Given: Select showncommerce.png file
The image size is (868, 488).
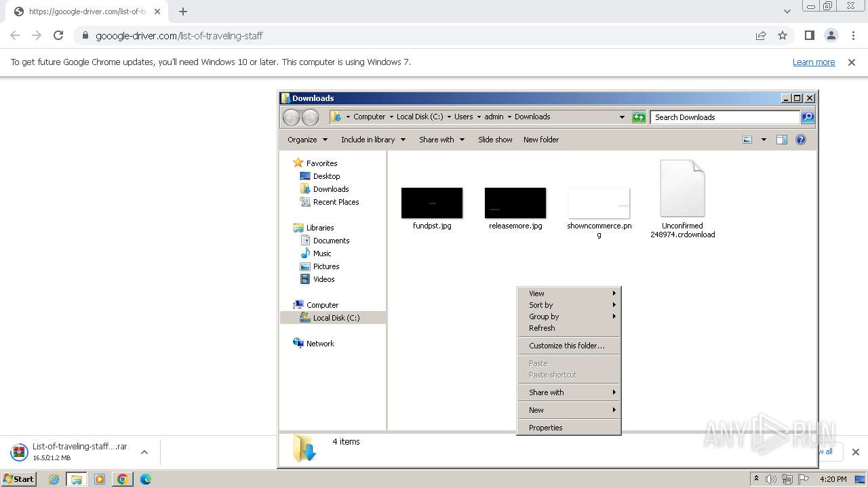Looking at the screenshot, I should (599, 213).
